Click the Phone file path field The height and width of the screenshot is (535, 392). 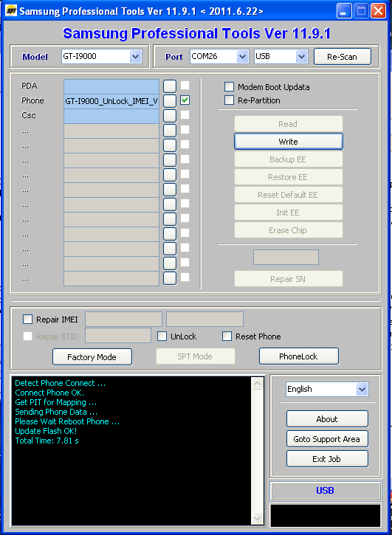click(x=111, y=101)
